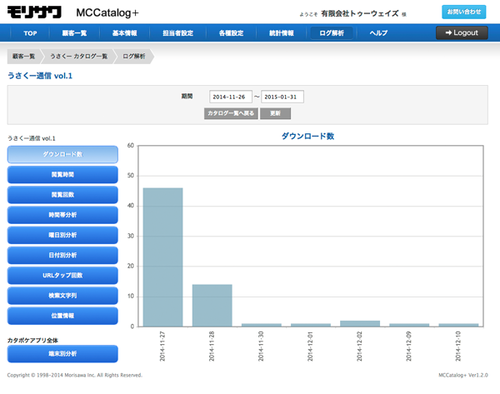Viewport: 500px width, 394px height.
Task: Open 統計情報 menu item
Action: click(281, 33)
